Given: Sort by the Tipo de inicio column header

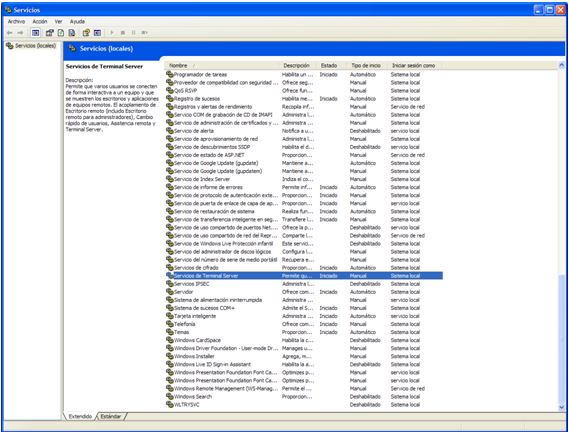Looking at the screenshot, I should (x=369, y=66).
